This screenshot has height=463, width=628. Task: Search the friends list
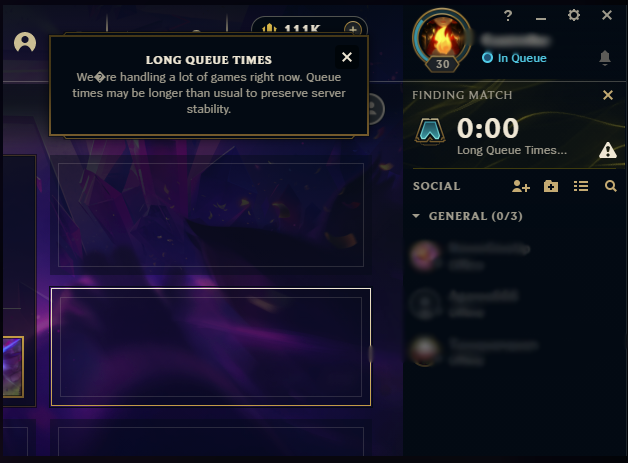tap(610, 186)
